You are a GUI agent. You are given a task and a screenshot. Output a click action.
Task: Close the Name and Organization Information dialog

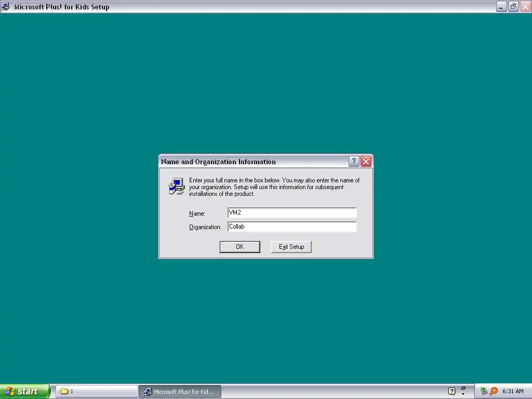[366, 162]
